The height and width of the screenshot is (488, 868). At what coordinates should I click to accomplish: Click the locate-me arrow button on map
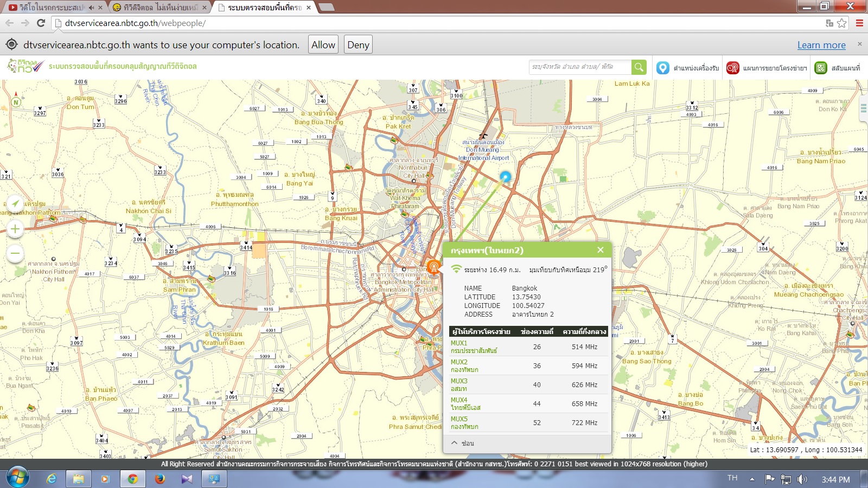pos(15,204)
